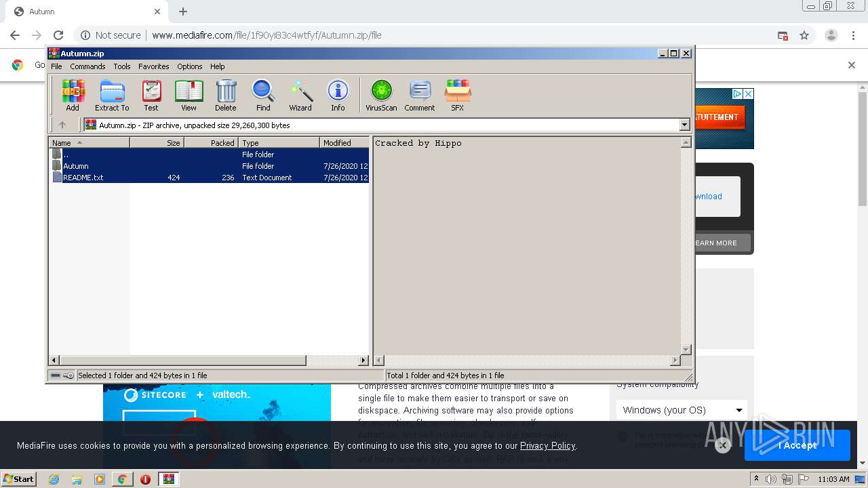Screen dimensions: 868x488
Task: Open media player taskbar icon
Action: point(99,479)
